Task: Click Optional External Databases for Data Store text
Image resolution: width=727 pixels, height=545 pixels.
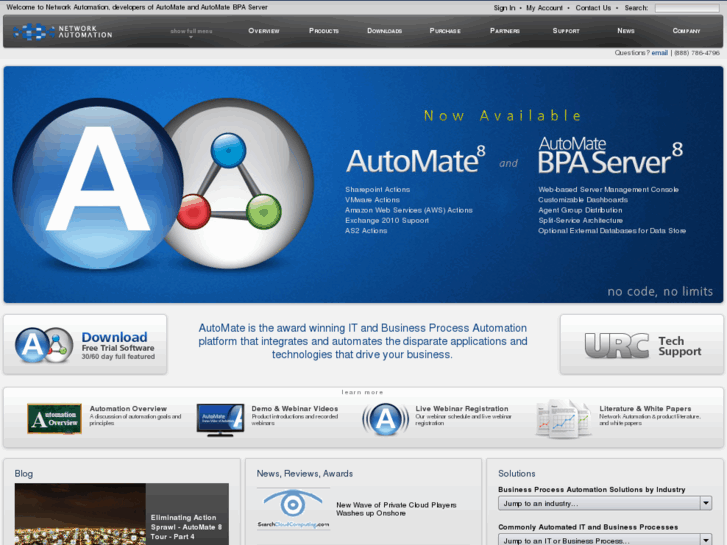Action: [x=612, y=231]
